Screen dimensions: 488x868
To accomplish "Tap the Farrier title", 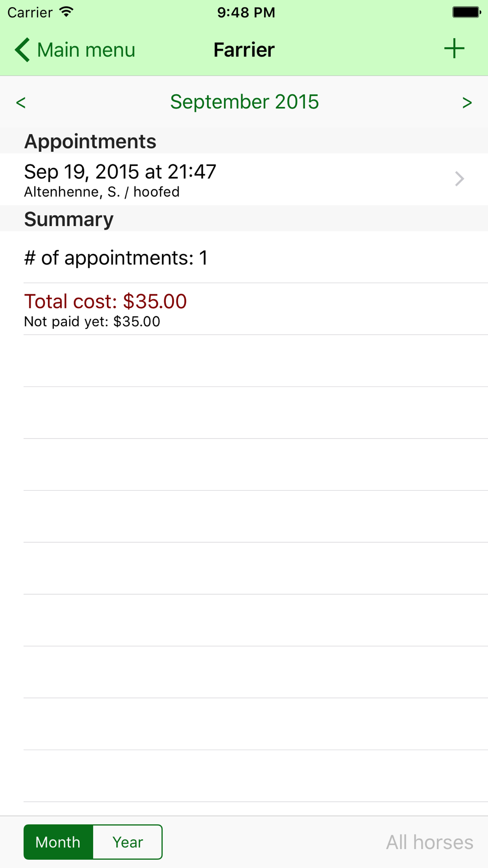I will [x=244, y=50].
